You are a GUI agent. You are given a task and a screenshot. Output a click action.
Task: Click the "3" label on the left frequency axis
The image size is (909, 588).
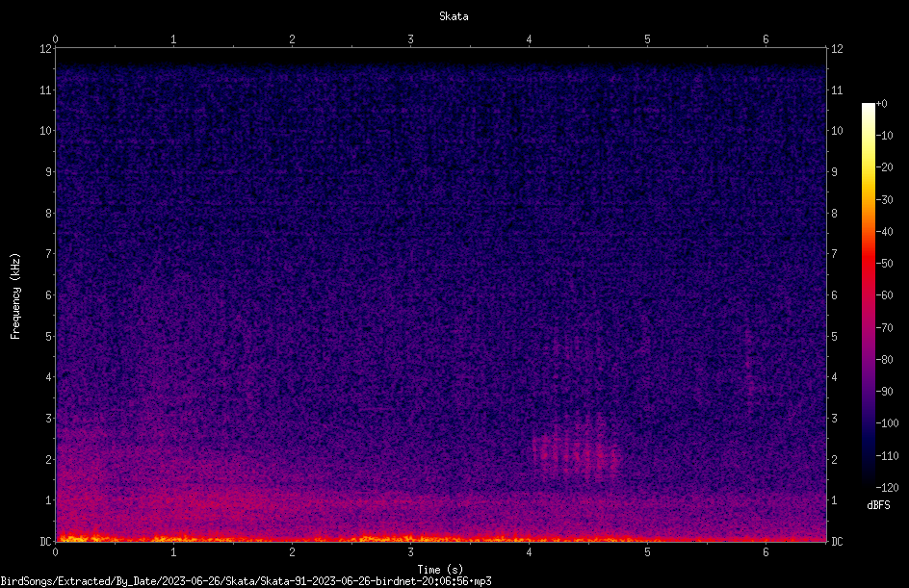click(x=49, y=419)
